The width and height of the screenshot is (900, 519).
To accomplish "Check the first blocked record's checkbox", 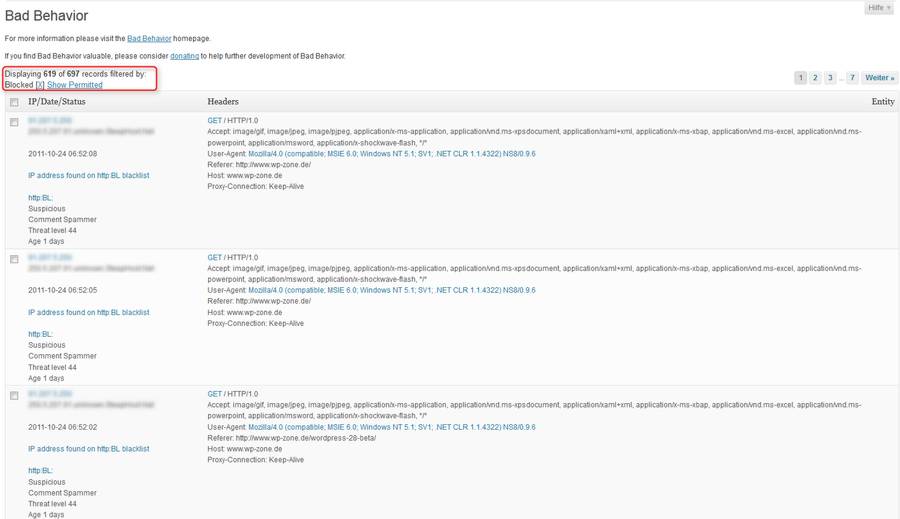I will (x=14, y=122).
